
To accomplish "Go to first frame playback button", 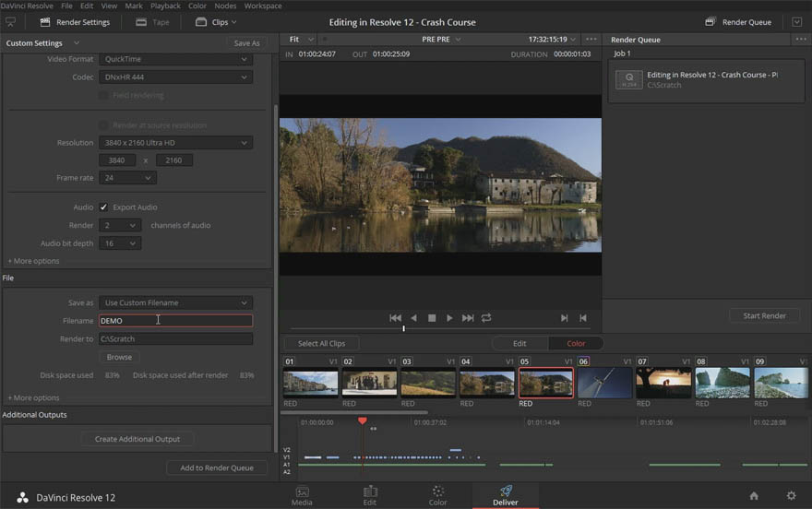I will [395, 318].
